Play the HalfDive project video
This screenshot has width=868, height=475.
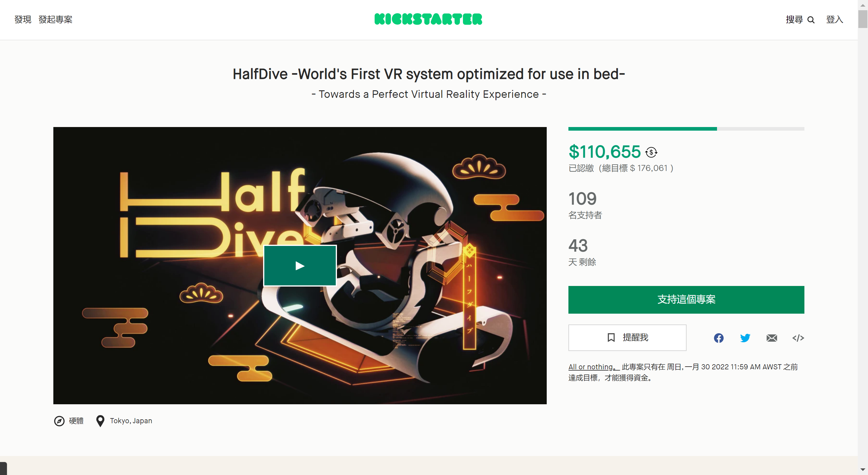(x=300, y=265)
